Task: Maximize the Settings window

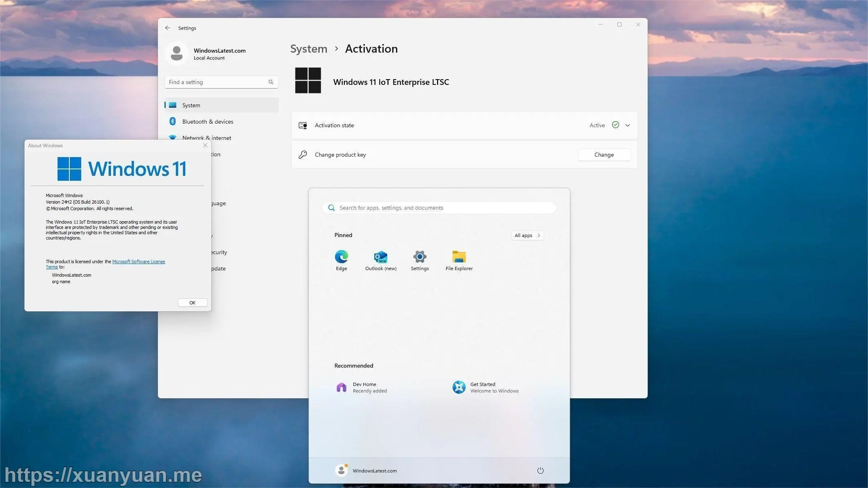Action: tap(619, 24)
